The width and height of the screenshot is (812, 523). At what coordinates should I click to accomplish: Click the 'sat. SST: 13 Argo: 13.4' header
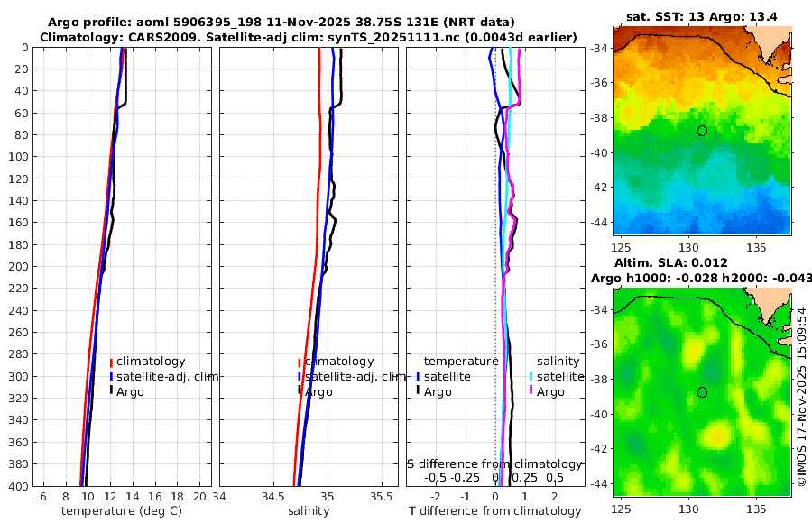click(x=702, y=16)
